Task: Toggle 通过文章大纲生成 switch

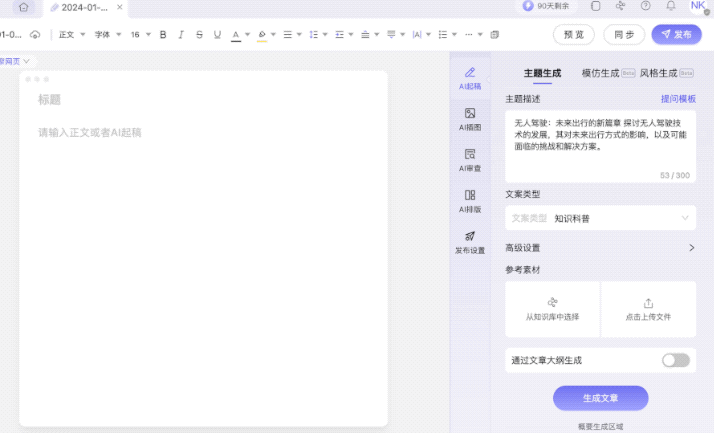Action: [x=675, y=360]
